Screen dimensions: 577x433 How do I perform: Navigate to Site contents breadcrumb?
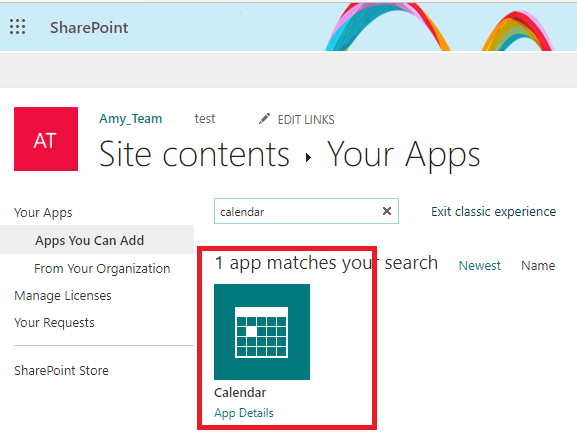pos(194,154)
